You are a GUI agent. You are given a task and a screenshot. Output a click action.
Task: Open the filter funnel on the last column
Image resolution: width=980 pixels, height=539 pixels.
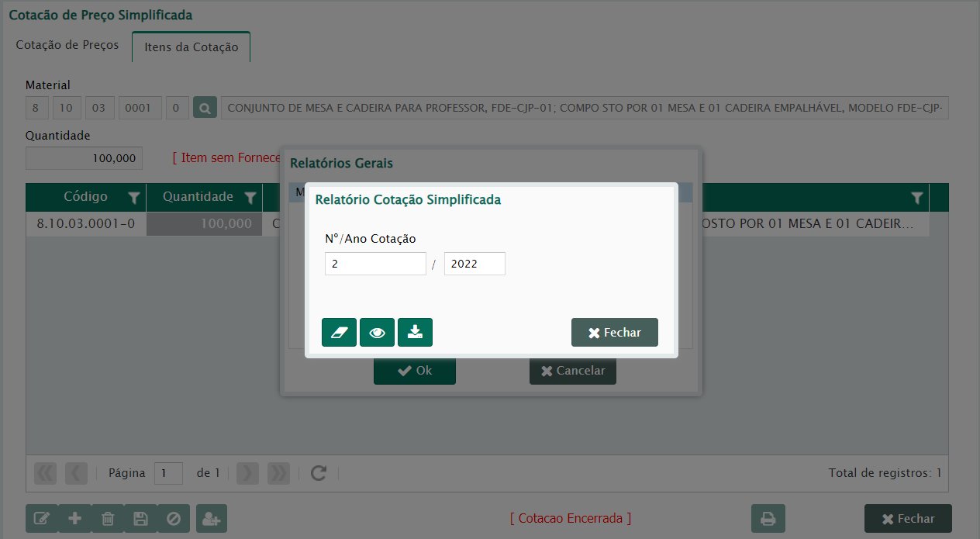[917, 199]
